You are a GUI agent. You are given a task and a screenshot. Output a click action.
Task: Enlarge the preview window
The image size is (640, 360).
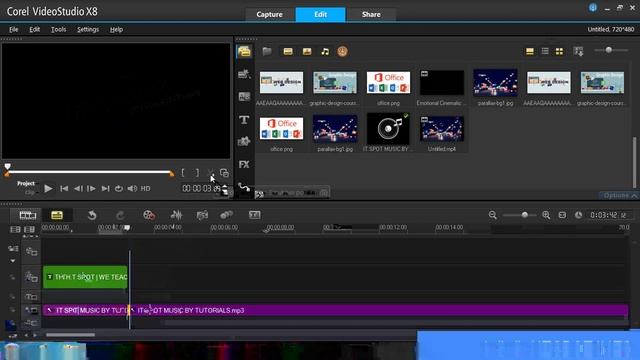click(224, 173)
